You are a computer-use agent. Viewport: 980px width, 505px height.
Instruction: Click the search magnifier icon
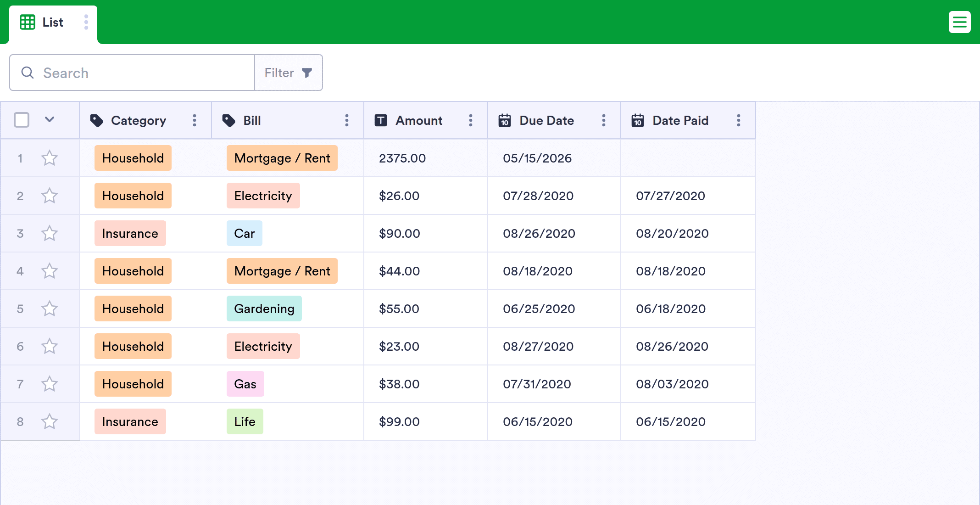click(x=28, y=73)
